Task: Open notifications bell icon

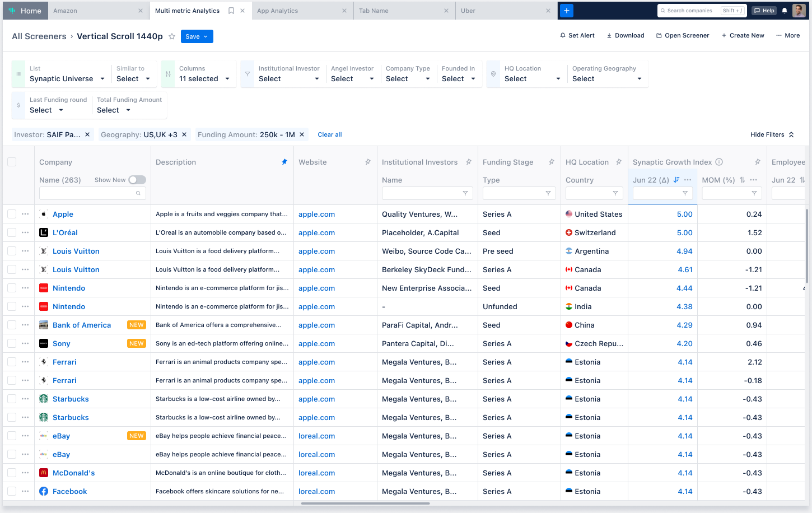Action: click(785, 11)
